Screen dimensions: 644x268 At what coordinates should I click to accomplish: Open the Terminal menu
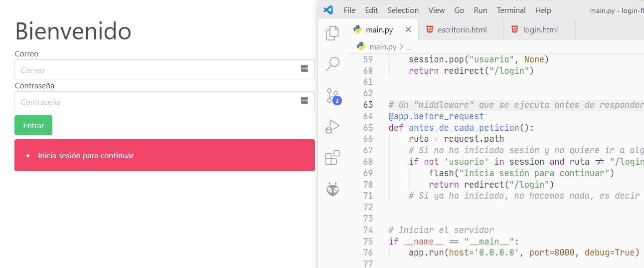511,10
